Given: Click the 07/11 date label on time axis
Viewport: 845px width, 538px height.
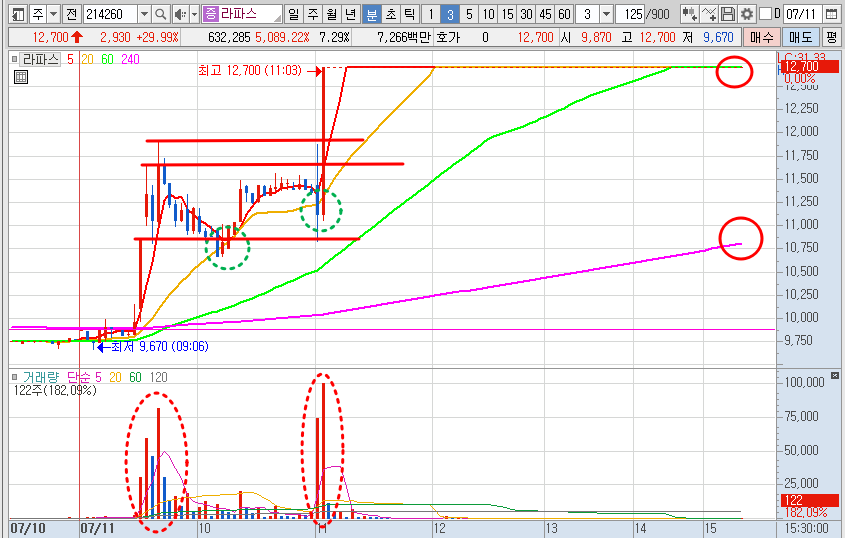Looking at the screenshot, I should [x=97, y=528].
